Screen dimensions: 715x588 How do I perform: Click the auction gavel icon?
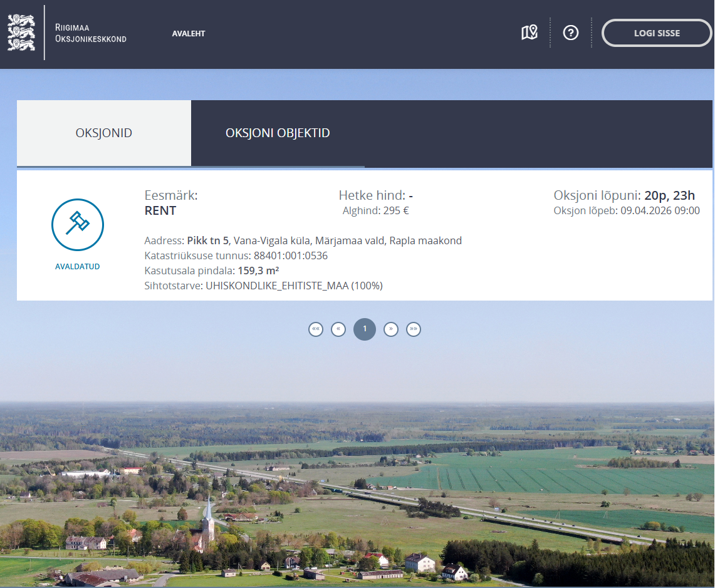click(78, 225)
